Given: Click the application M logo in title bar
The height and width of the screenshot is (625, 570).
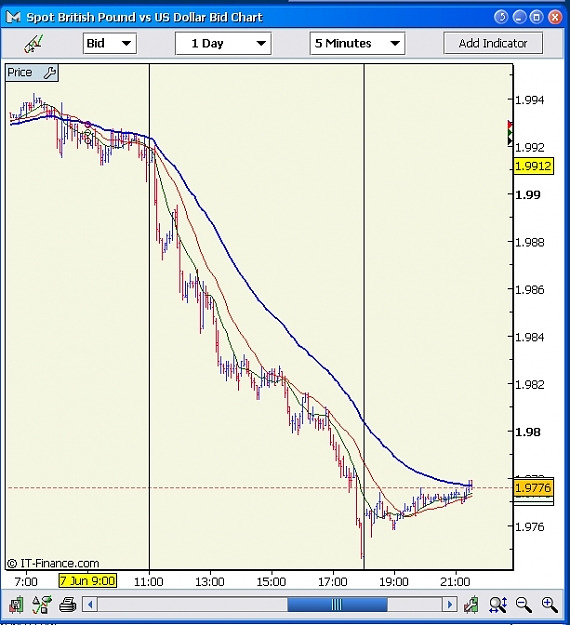Looking at the screenshot, I should tap(13, 17).
